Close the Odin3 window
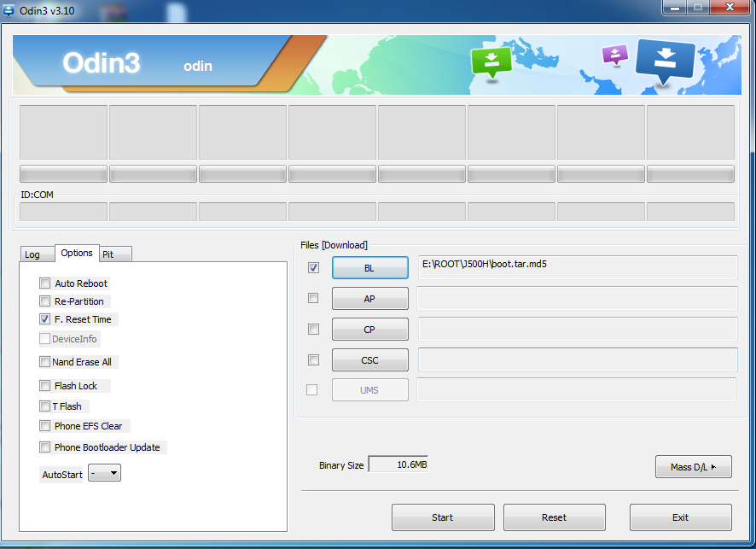This screenshot has height=549, width=756. pos(731,7)
